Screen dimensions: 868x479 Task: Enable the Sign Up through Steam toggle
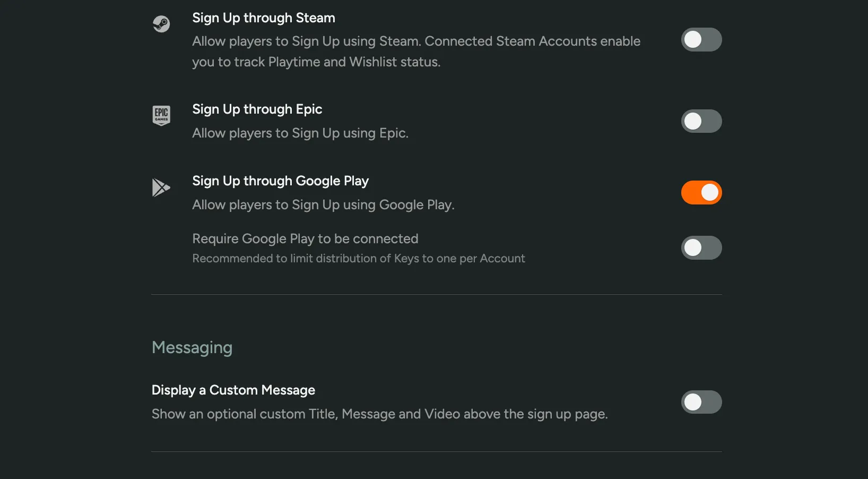pos(701,39)
